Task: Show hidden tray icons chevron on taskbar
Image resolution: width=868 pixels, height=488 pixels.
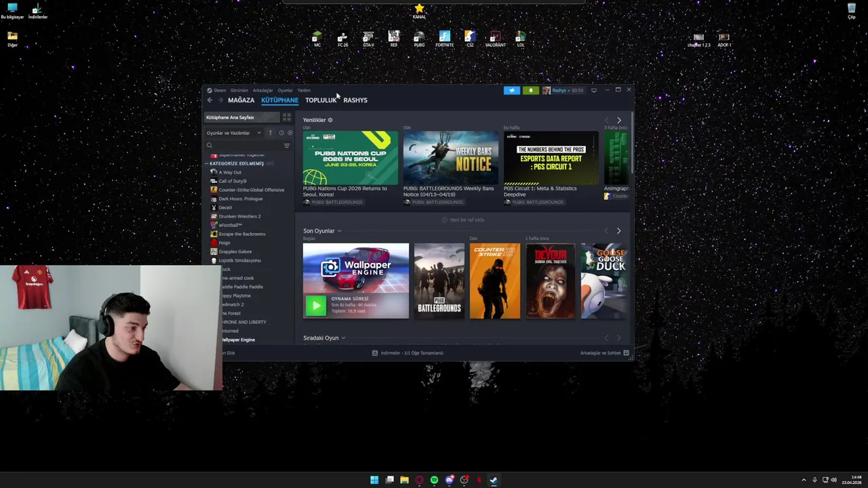Action: (x=804, y=480)
